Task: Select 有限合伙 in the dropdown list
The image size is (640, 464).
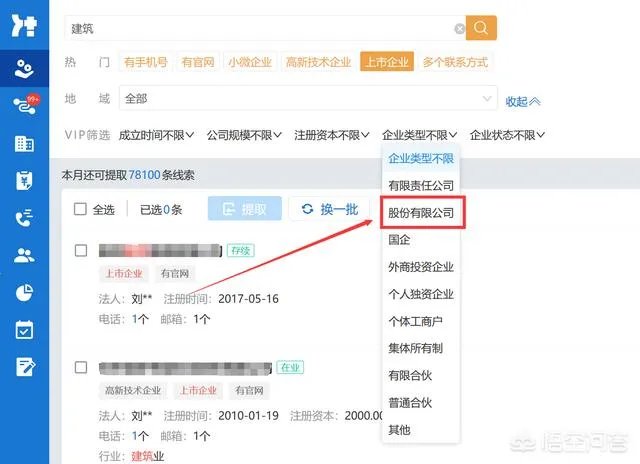Action: pos(421,375)
